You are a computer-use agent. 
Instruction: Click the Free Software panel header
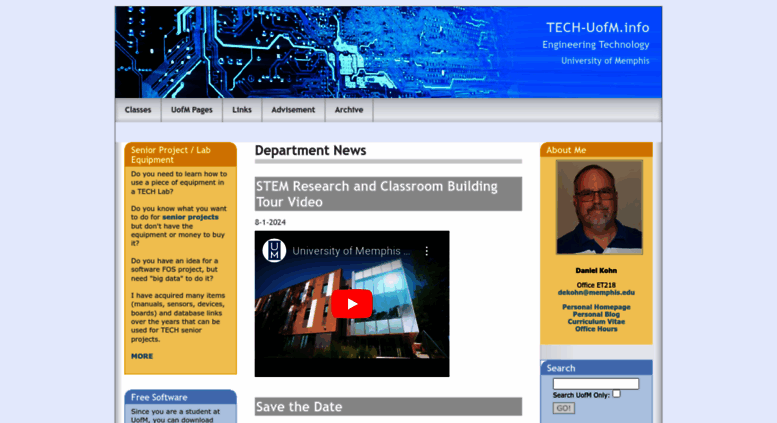180,397
